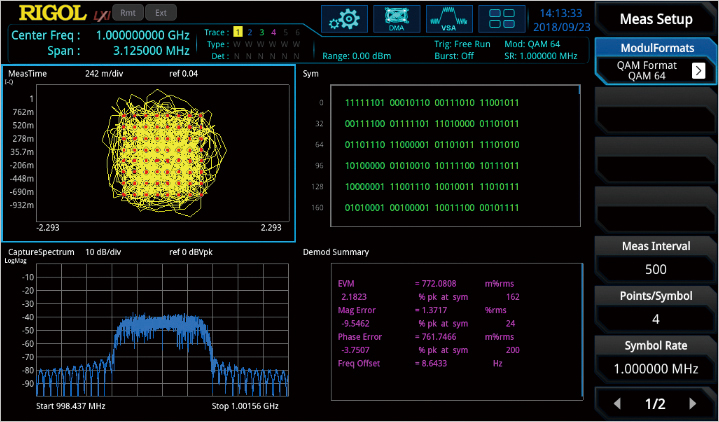This screenshot has width=719, height=422.
Task: Select the DMA mode icon
Action: coord(396,19)
